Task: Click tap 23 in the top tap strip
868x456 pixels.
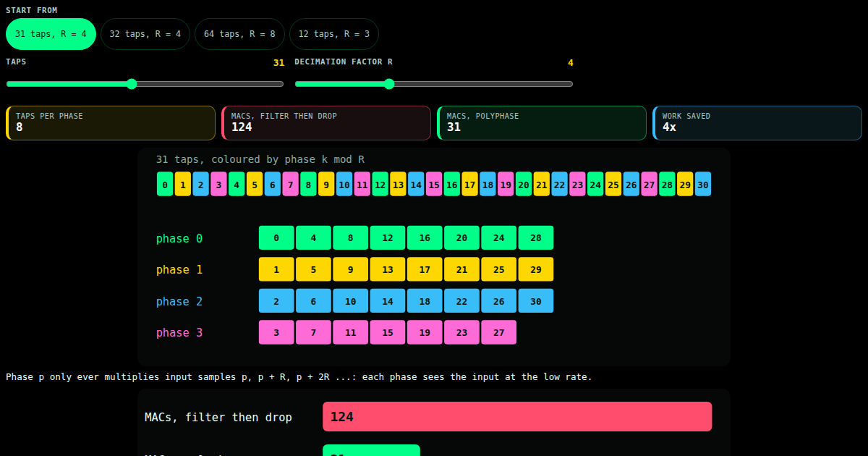Action: [577, 184]
